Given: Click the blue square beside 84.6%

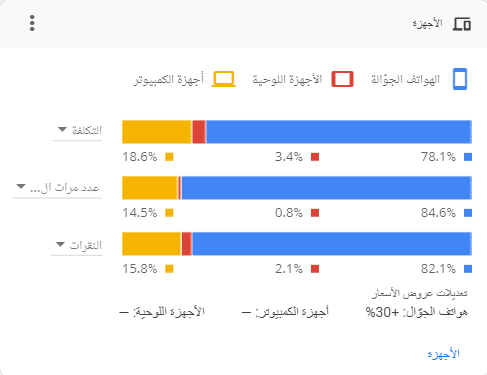Looking at the screenshot, I should (468, 213).
